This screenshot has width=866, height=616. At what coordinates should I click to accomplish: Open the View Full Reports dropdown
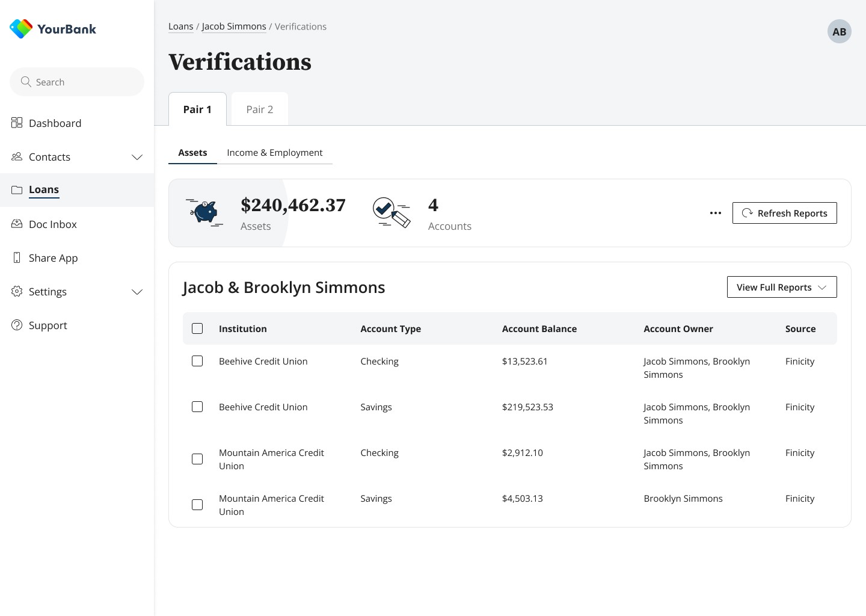tap(781, 287)
